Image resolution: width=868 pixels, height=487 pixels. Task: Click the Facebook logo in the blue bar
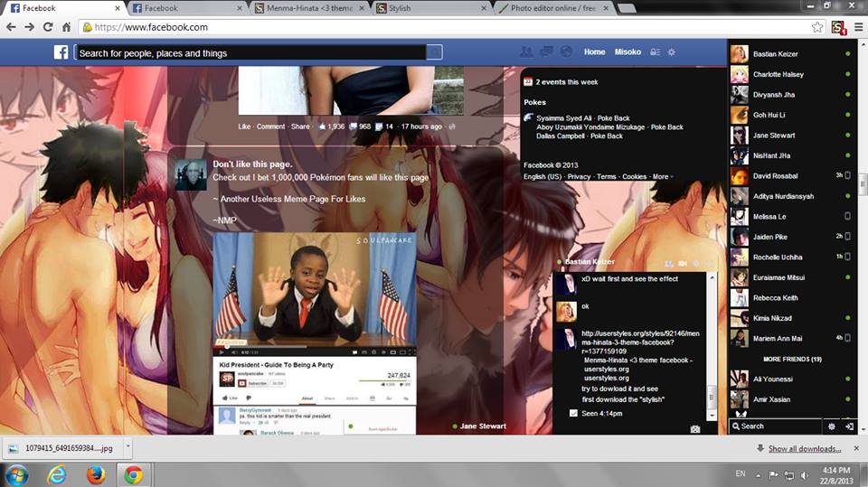[x=61, y=52]
